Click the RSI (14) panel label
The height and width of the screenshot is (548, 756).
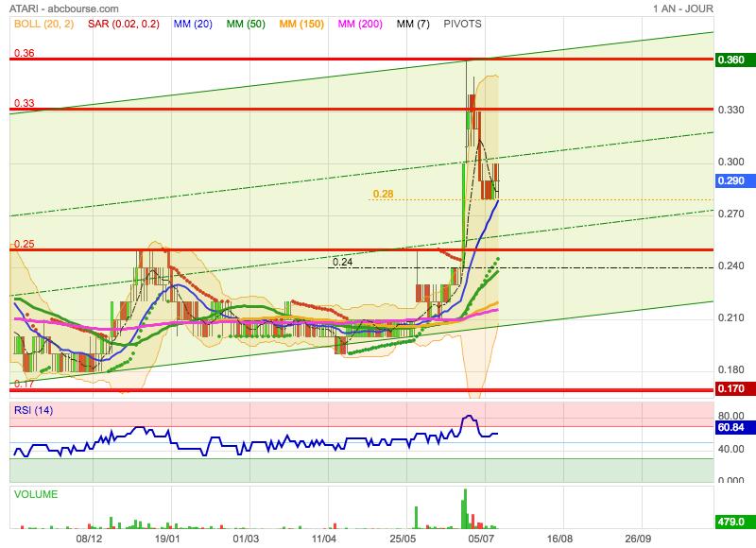33,410
